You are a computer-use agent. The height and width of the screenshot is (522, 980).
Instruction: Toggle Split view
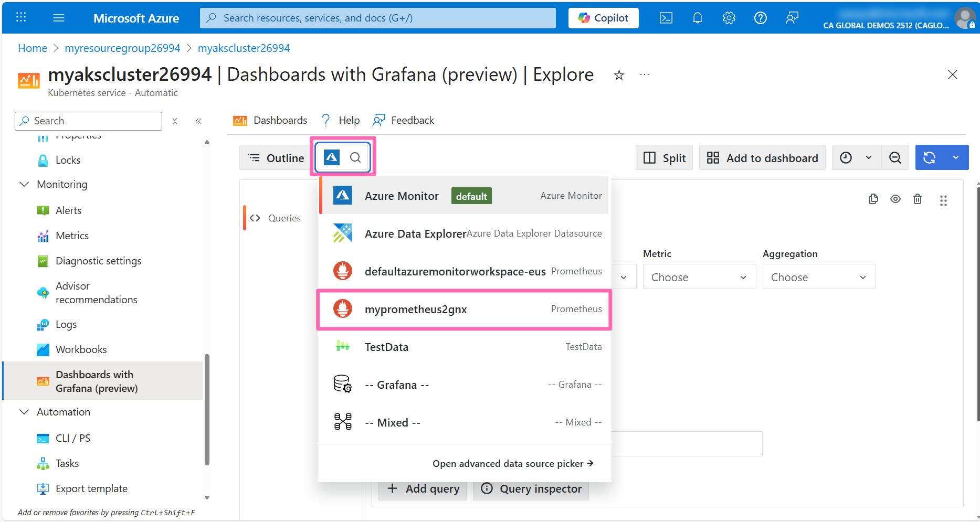pyautogui.click(x=664, y=158)
